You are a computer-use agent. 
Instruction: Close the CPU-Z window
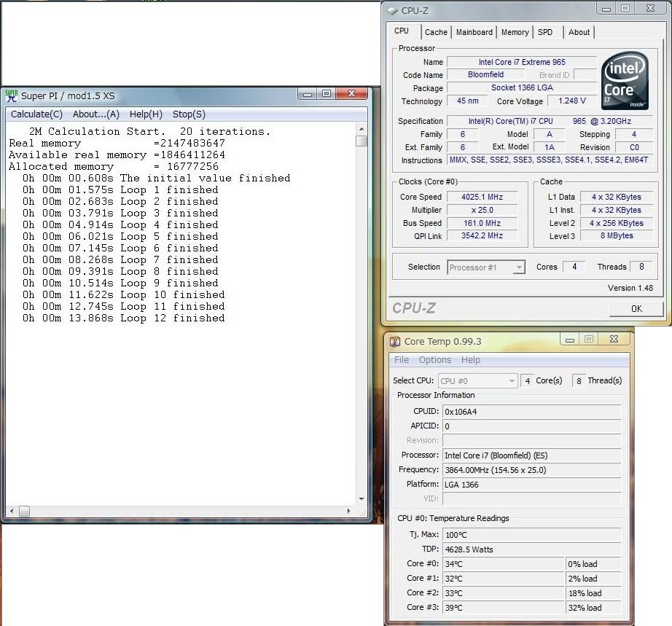(x=649, y=9)
